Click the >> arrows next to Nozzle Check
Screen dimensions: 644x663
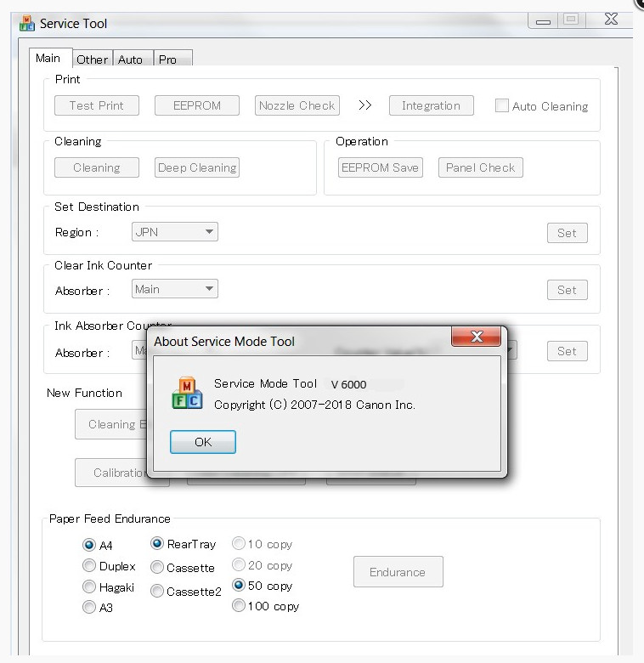364,105
